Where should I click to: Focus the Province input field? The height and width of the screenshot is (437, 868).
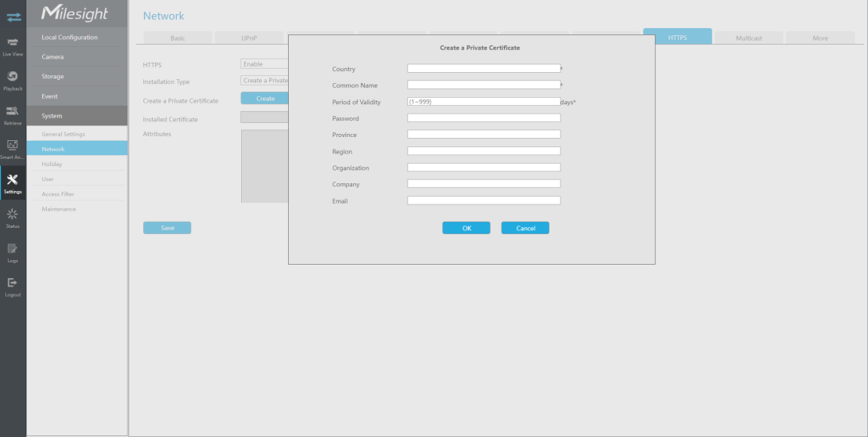coord(484,134)
